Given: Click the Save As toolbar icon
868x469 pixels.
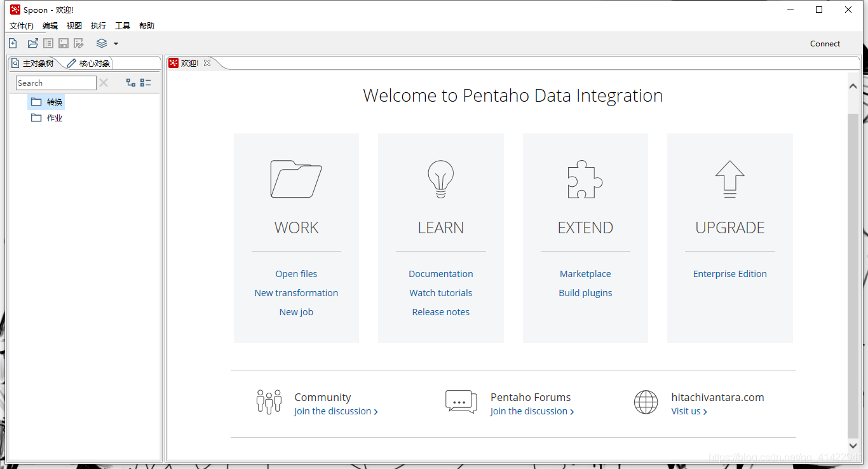Looking at the screenshot, I should [x=79, y=43].
